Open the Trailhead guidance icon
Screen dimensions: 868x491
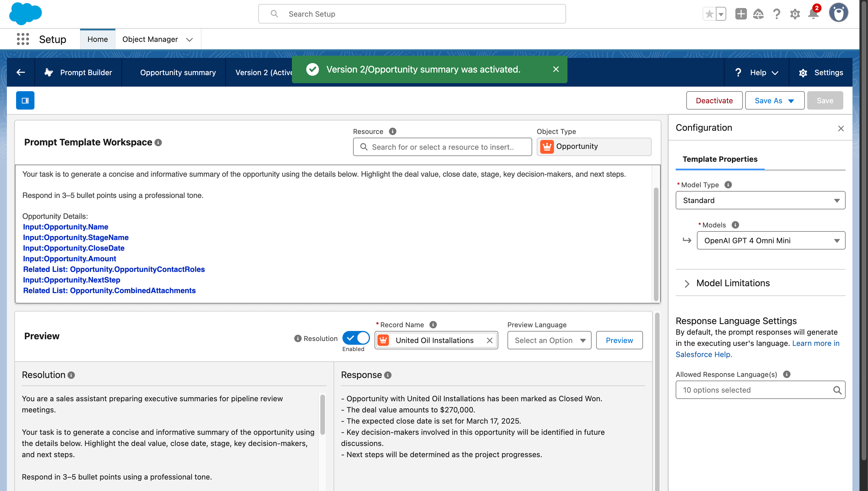pos(758,14)
